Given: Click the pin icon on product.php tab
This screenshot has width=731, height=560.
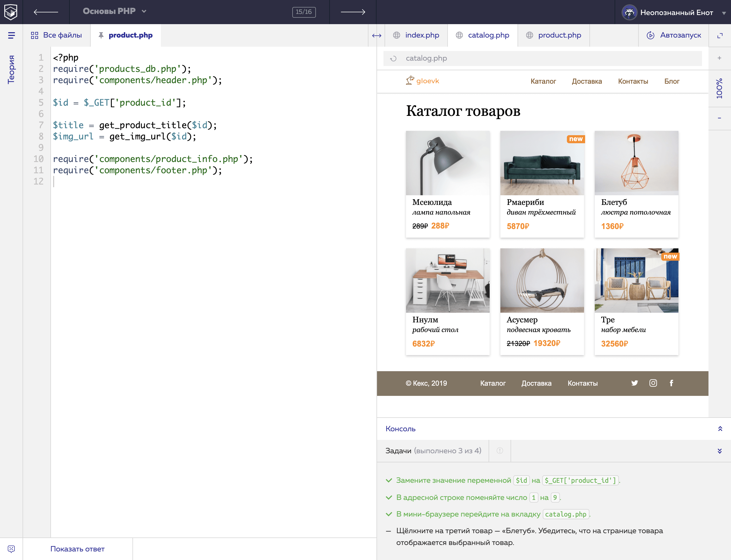Looking at the screenshot, I should point(101,35).
